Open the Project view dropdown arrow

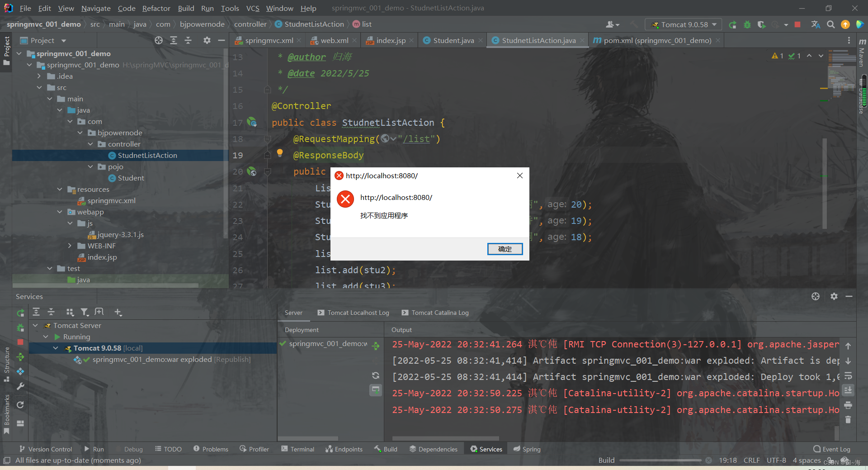click(64, 41)
